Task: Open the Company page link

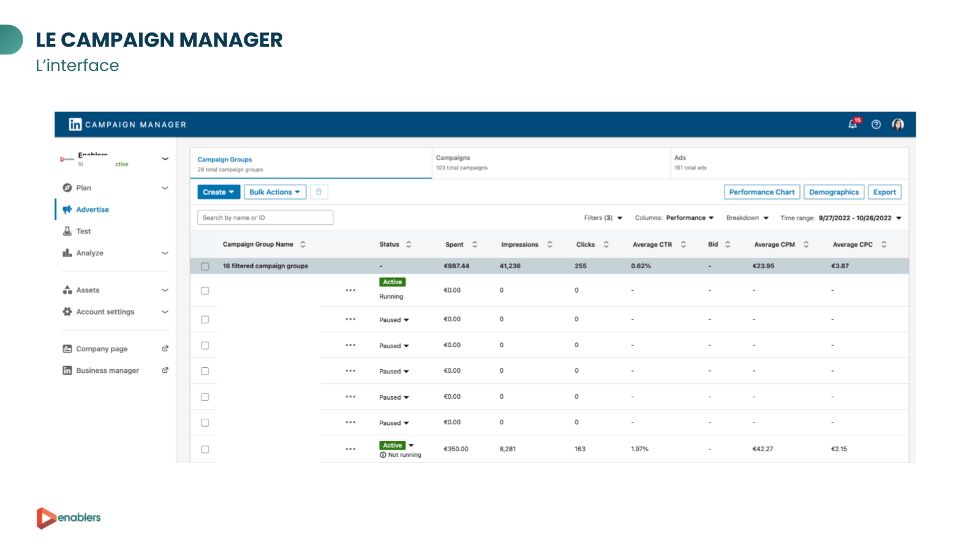Action: (102, 349)
